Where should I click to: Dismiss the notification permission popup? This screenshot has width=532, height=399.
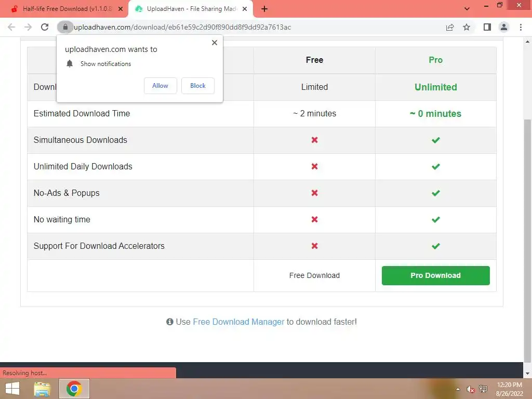point(215,43)
